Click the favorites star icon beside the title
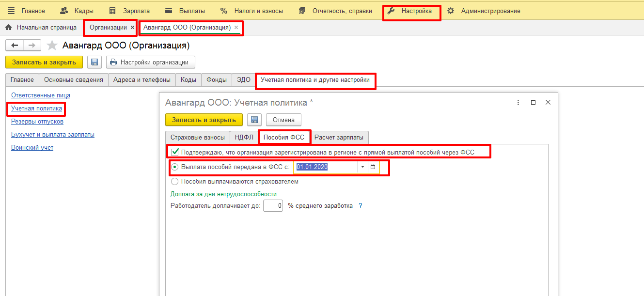The height and width of the screenshot is (296, 644). click(x=52, y=46)
